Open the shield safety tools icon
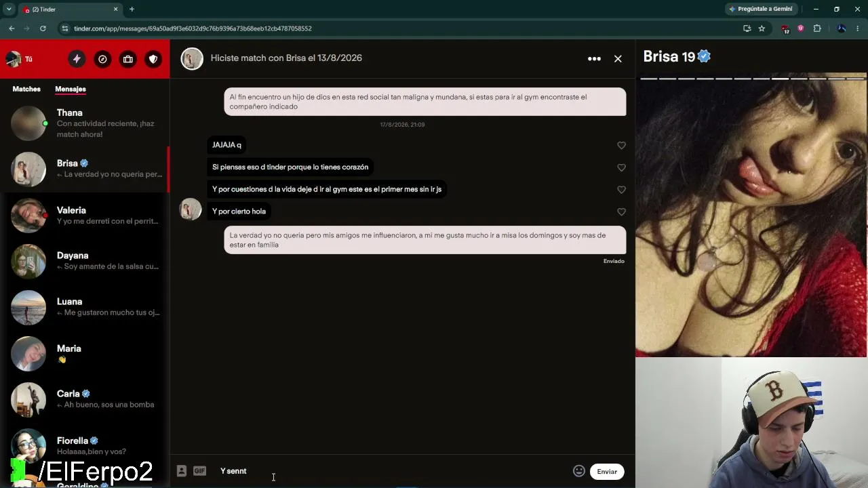 click(153, 59)
